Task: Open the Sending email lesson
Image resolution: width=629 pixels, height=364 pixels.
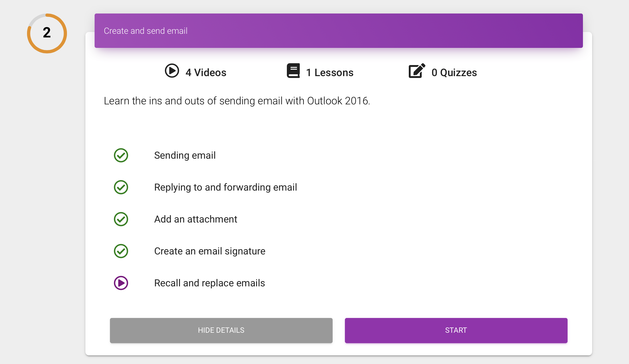Action: 185,155
